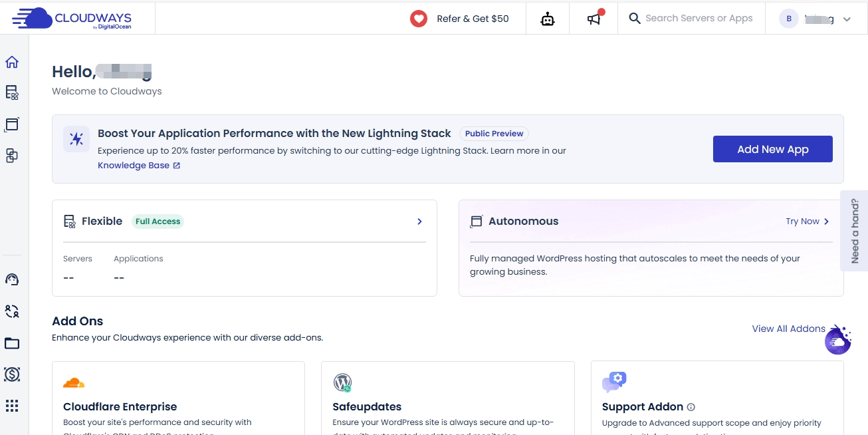Click the Autonomous card title

point(524,221)
